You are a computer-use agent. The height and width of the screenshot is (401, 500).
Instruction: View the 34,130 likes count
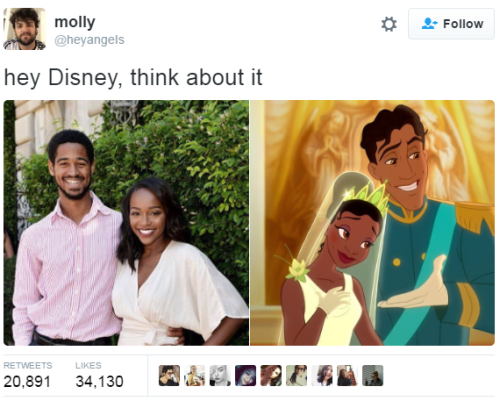pyautogui.click(x=99, y=376)
